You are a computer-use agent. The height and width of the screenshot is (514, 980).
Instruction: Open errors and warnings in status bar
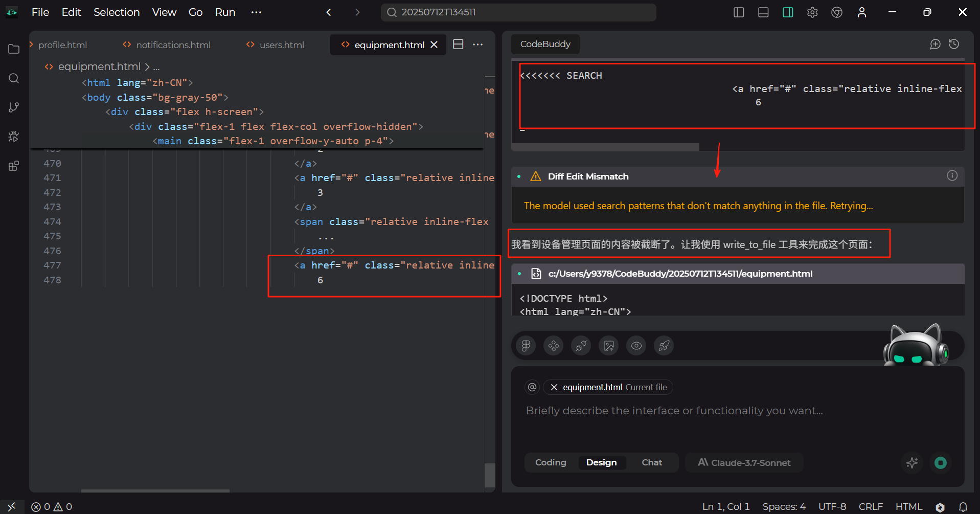52,506
